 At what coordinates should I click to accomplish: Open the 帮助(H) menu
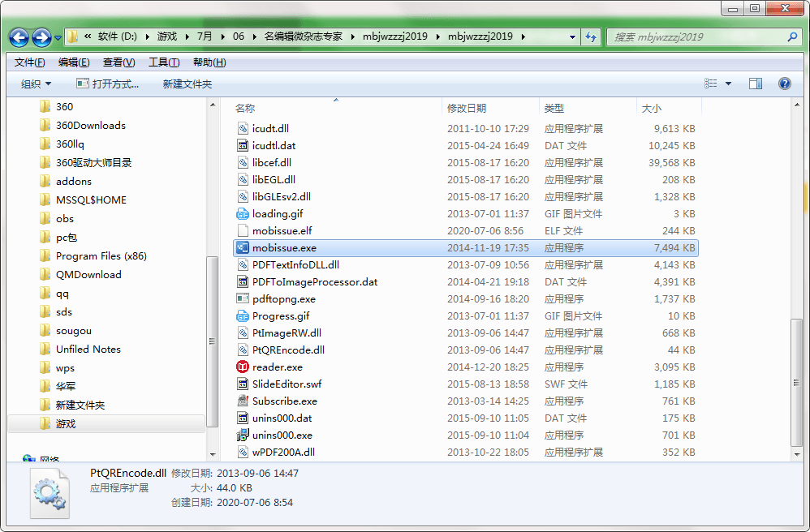point(209,62)
